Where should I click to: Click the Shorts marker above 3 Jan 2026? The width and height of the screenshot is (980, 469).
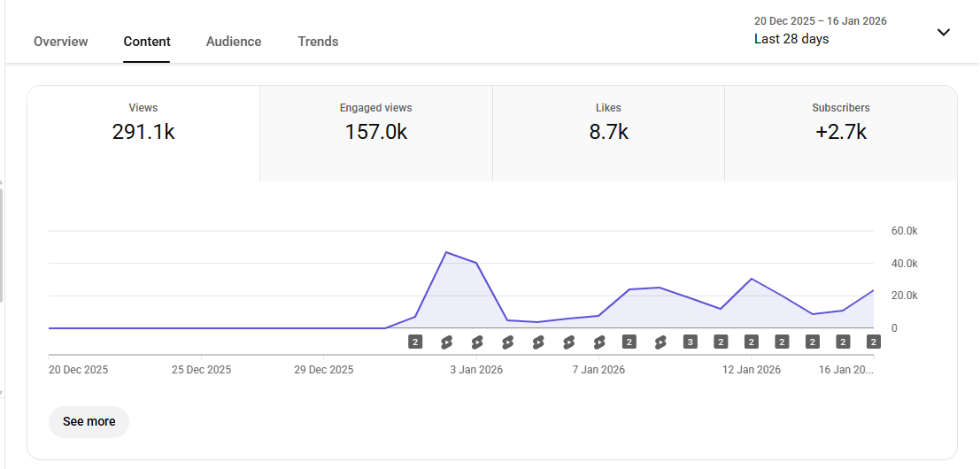(x=476, y=342)
